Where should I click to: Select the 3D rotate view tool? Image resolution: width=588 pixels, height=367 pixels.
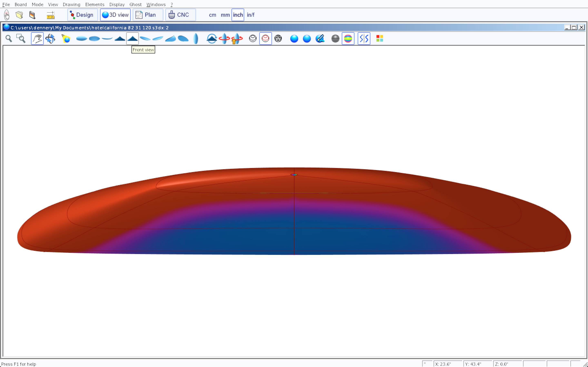[50, 39]
